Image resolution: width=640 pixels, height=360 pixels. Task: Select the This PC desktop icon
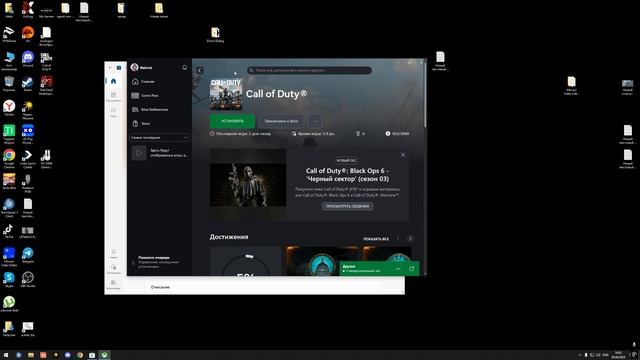[9, 60]
